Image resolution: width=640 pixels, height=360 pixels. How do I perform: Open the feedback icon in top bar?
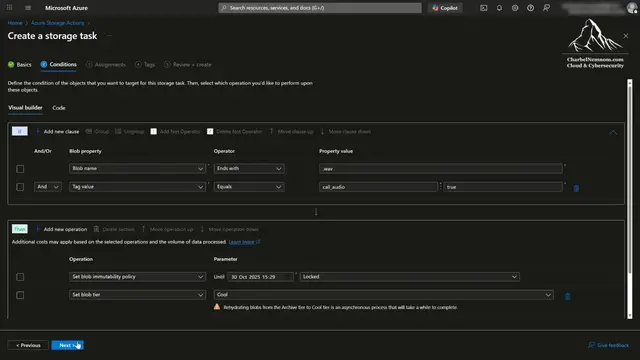coord(546,8)
